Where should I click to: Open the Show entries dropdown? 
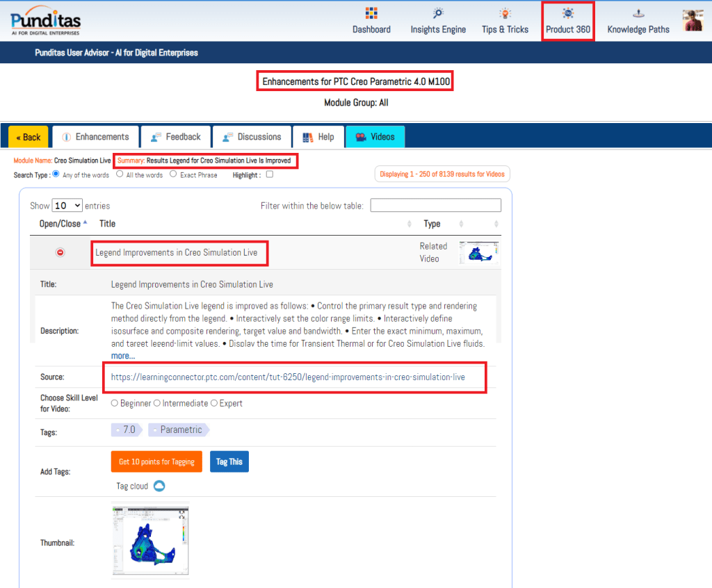tap(67, 206)
